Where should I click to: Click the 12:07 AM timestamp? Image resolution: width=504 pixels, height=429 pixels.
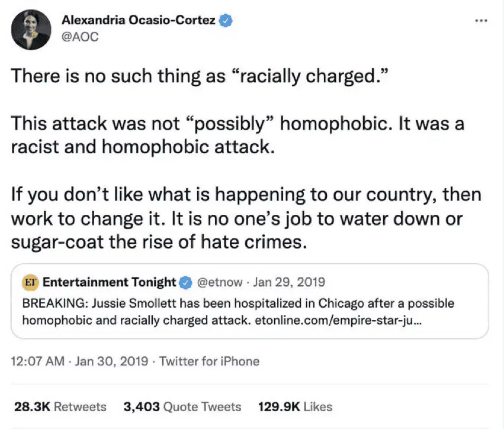click(x=37, y=360)
